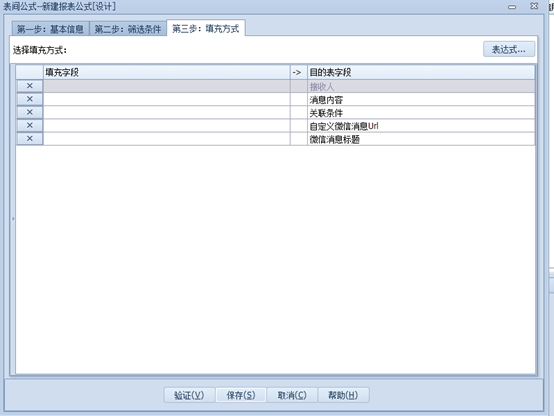
Task: Click the X icon beside 关联条件
Action: coord(30,112)
